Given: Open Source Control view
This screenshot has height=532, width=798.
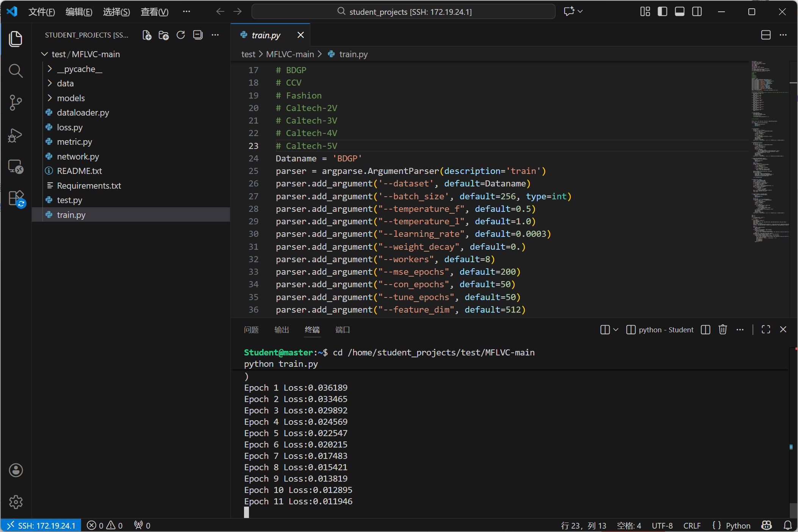Looking at the screenshot, I should click(x=16, y=102).
